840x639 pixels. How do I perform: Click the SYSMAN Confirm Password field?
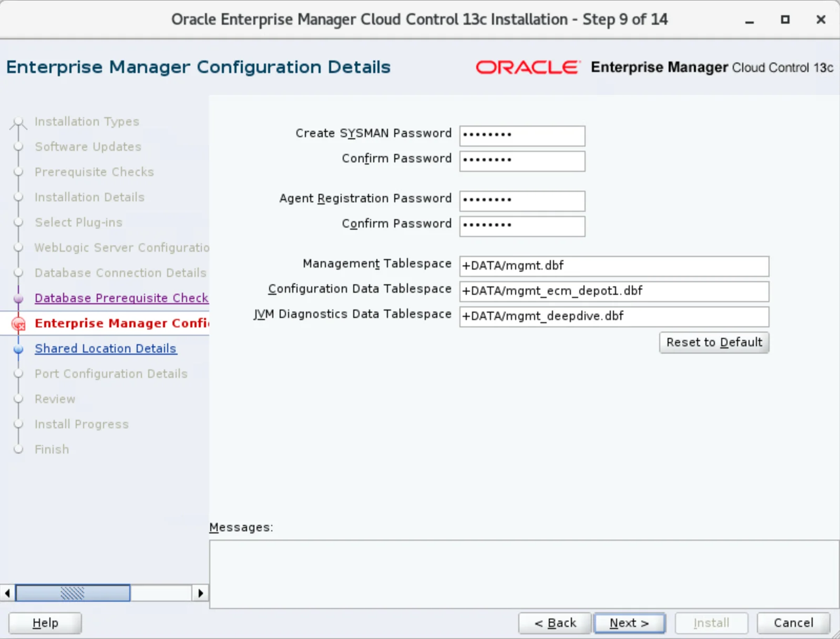(x=521, y=160)
